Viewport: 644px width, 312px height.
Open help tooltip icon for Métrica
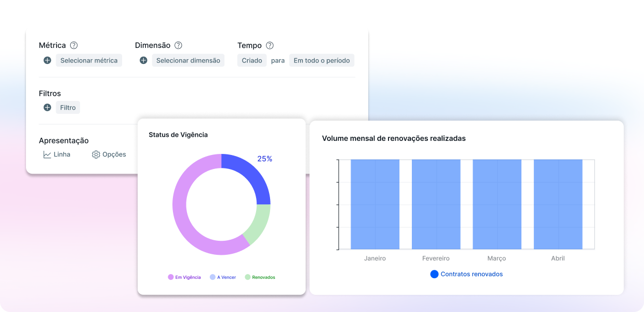click(74, 45)
